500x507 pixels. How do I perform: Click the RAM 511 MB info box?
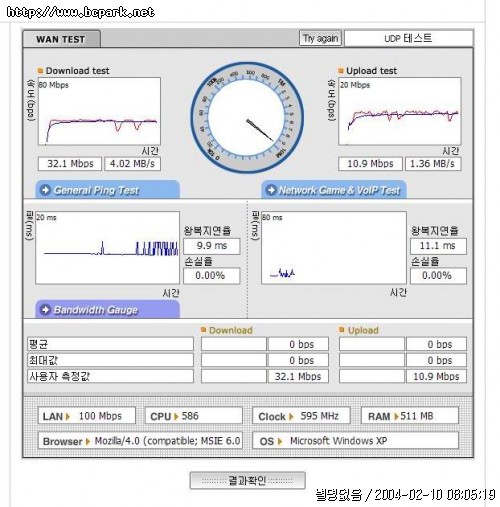[x=410, y=416]
